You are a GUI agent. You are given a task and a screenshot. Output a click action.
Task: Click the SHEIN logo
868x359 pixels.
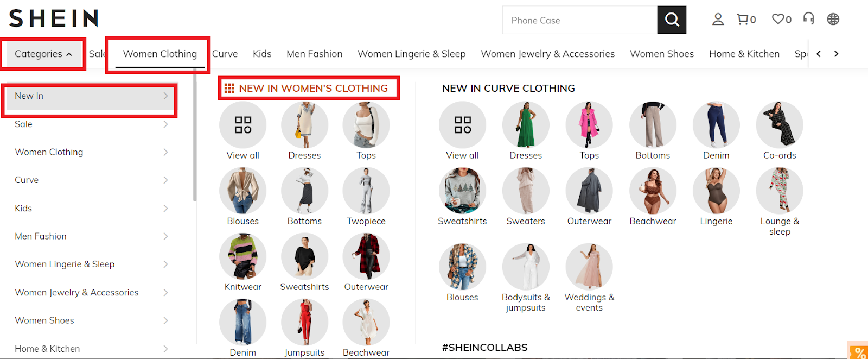coord(54,18)
